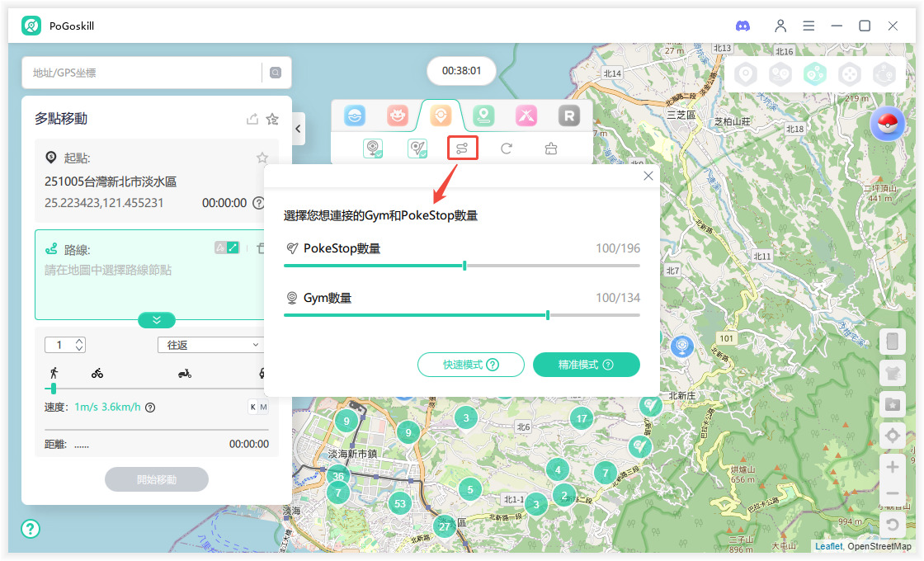Click the Poké Ball floating button

(888, 124)
